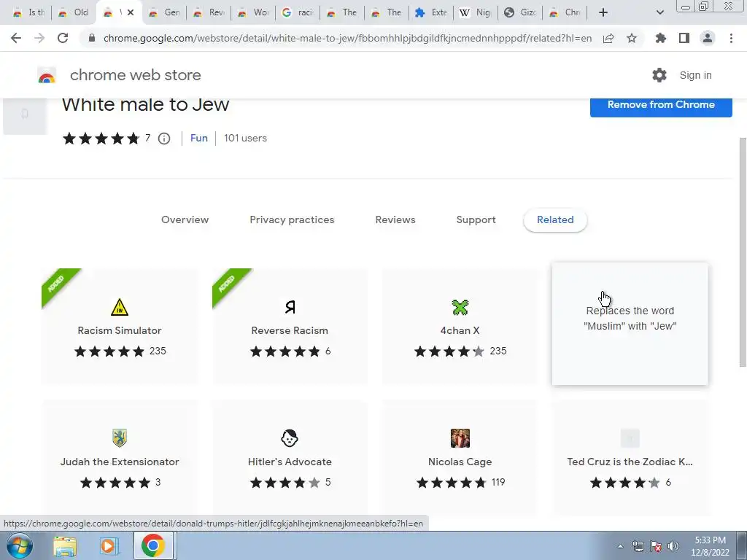Toggle the browser side panel
The width and height of the screenshot is (747, 560).
(684, 38)
